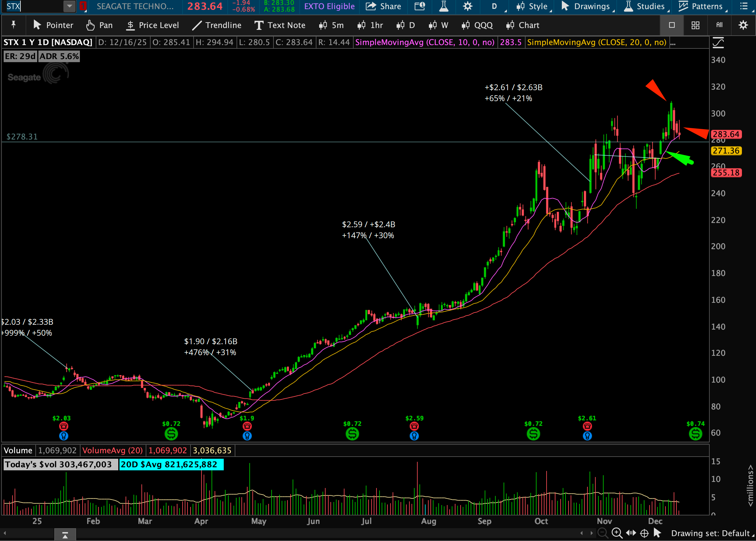This screenshot has height=541, width=756.
Task: Switch to the 1hr timeframe button
Action: click(x=370, y=25)
